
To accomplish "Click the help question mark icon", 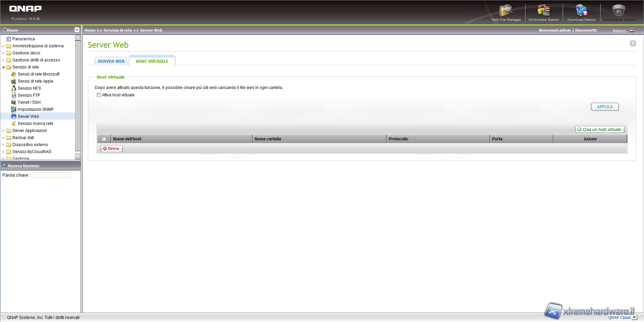I will (633, 43).
